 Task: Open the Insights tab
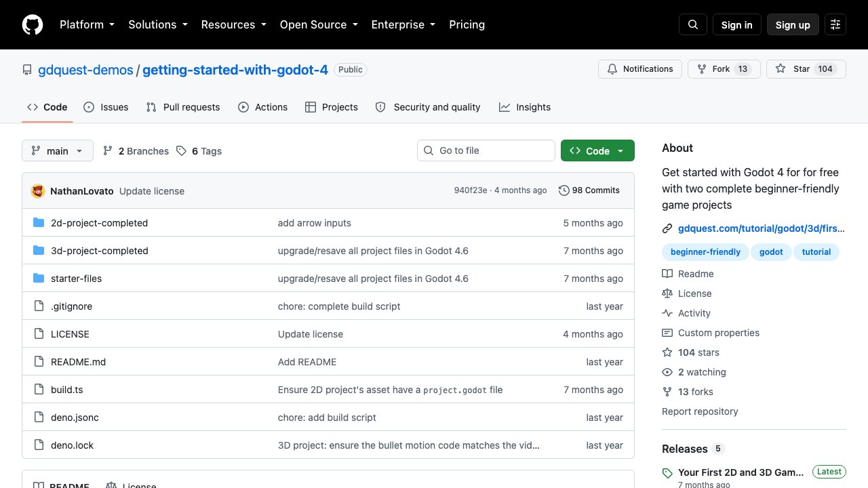tap(525, 107)
